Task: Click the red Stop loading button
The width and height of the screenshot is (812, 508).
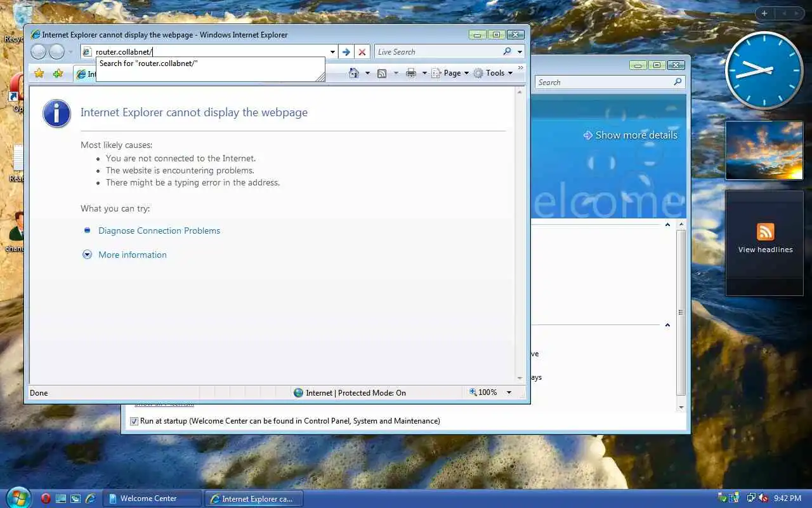Action: pyautogui.click(x=362, y=52)
